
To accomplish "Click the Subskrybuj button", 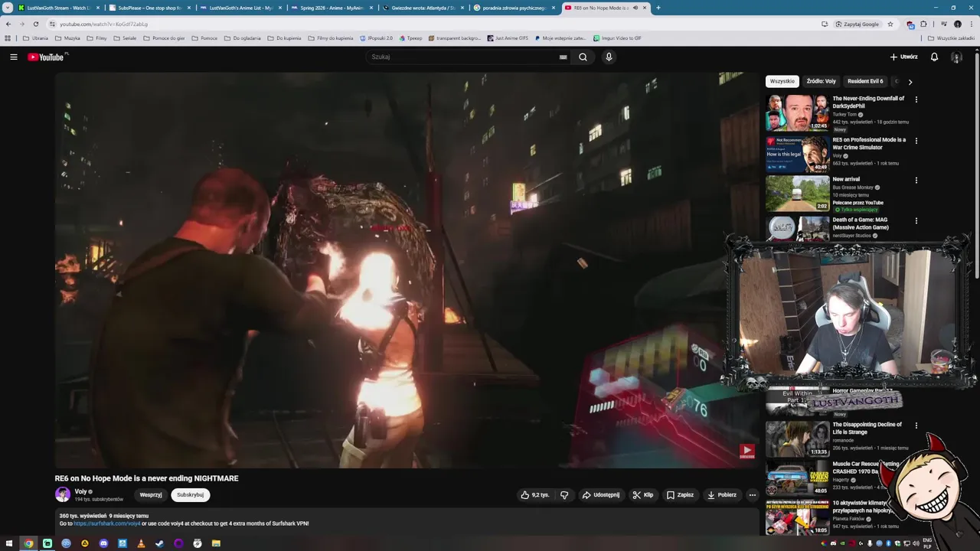I will [x=191, y=495].
